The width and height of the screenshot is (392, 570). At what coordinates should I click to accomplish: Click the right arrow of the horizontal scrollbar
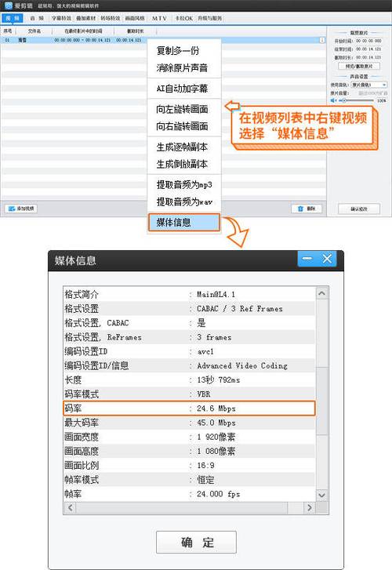309,507
